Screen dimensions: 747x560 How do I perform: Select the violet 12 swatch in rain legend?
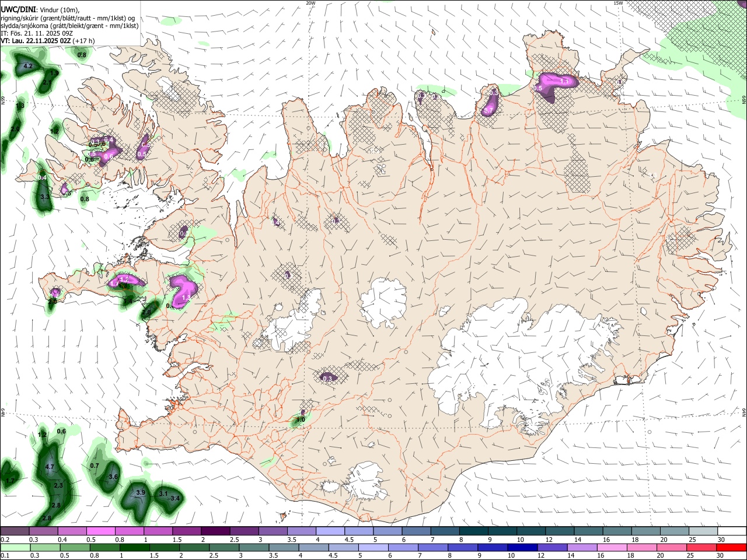pyautogui.click(x=552, y=548)
